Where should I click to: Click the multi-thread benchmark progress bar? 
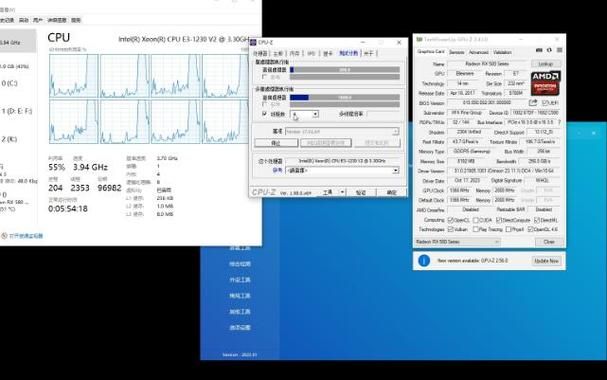pyautogui.click(x=345, y=98)
